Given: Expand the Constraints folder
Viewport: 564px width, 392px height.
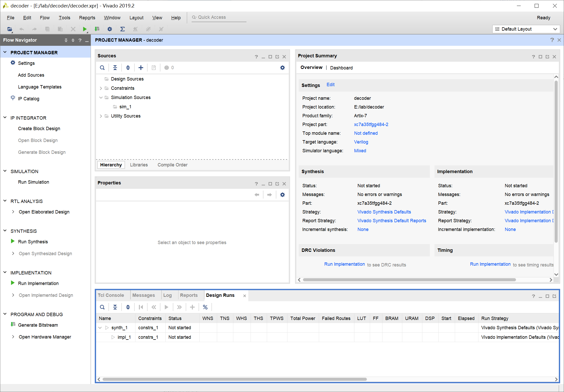Looking at the screenshot, I should pos(101,88).
